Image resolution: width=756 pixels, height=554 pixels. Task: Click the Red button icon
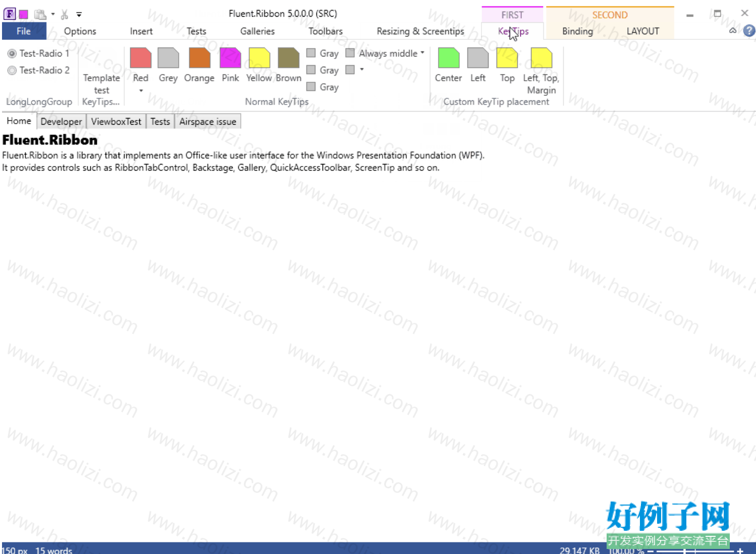click(x=141, y=58)
